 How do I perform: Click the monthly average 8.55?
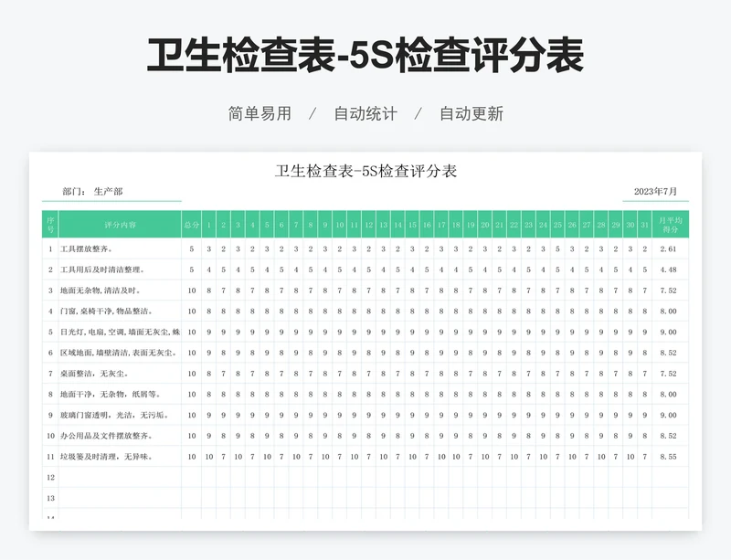click(668, 457)
